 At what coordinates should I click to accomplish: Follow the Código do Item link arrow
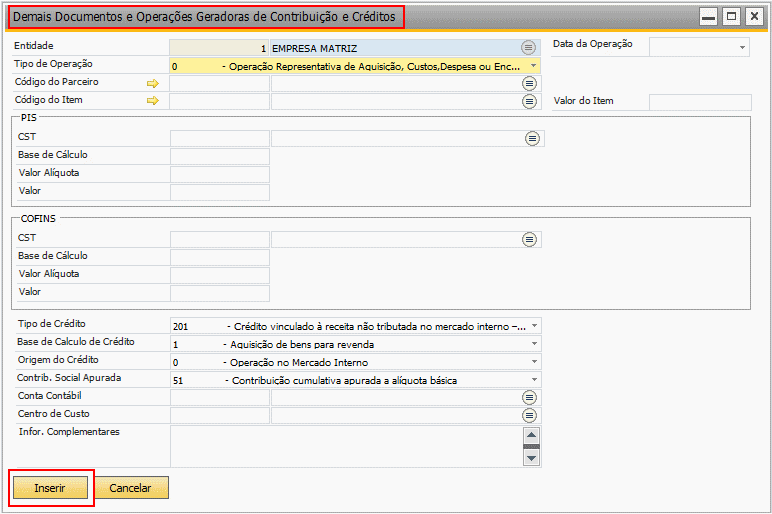point(153,100)
